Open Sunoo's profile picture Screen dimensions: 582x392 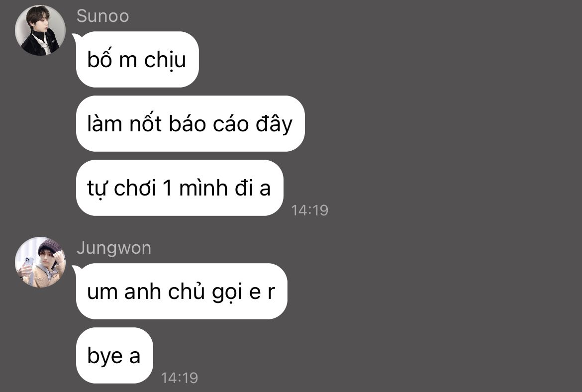pos(40,30)
